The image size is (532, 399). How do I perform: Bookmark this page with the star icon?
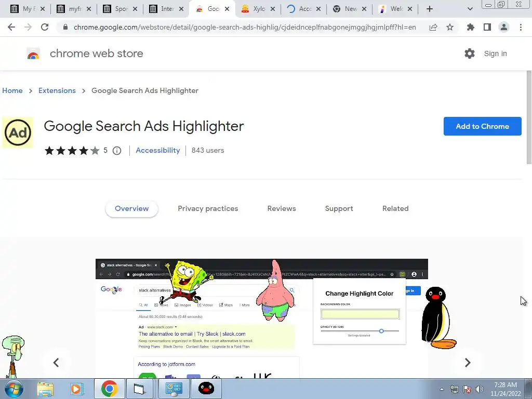coord(450,27)
